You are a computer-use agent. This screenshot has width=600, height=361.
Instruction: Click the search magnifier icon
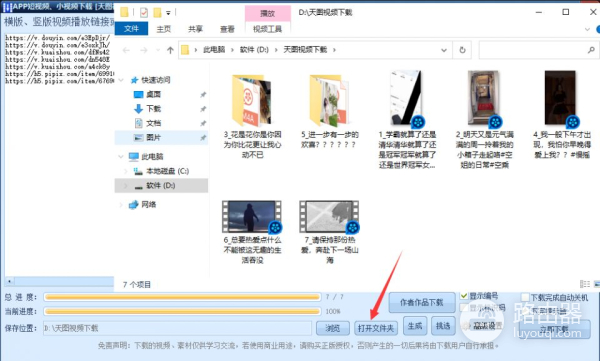(591, 50)
